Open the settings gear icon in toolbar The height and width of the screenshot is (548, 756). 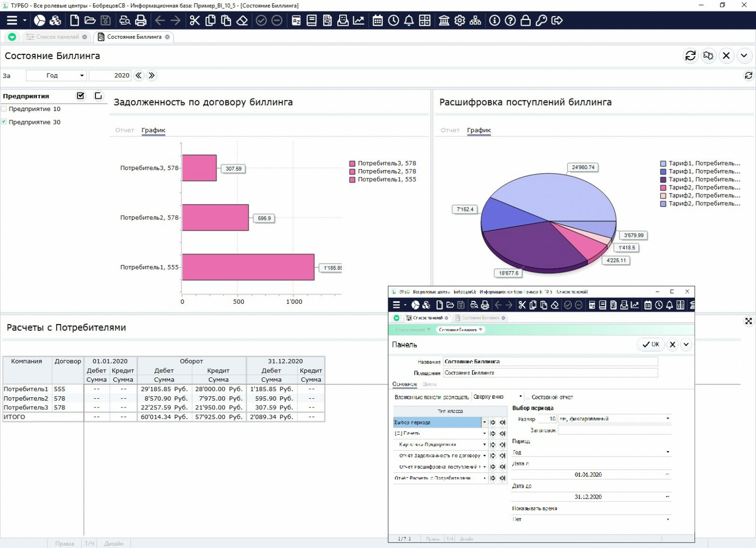459,20
